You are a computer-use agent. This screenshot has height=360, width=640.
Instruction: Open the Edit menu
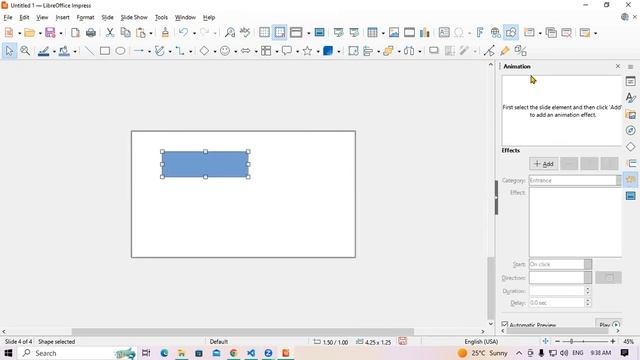coord(24,18)
